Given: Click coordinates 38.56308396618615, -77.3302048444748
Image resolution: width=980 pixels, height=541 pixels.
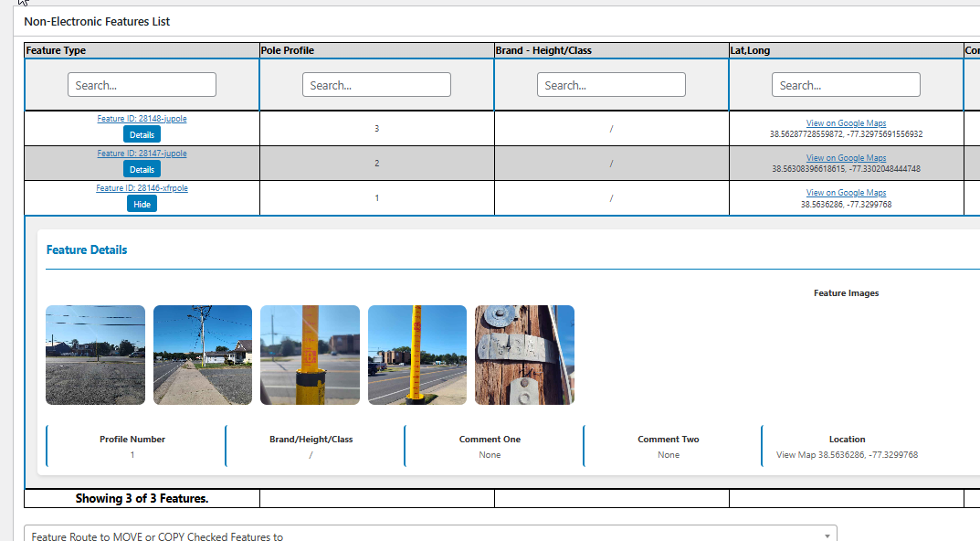Looking at the screenshot, I should [846, 169].
